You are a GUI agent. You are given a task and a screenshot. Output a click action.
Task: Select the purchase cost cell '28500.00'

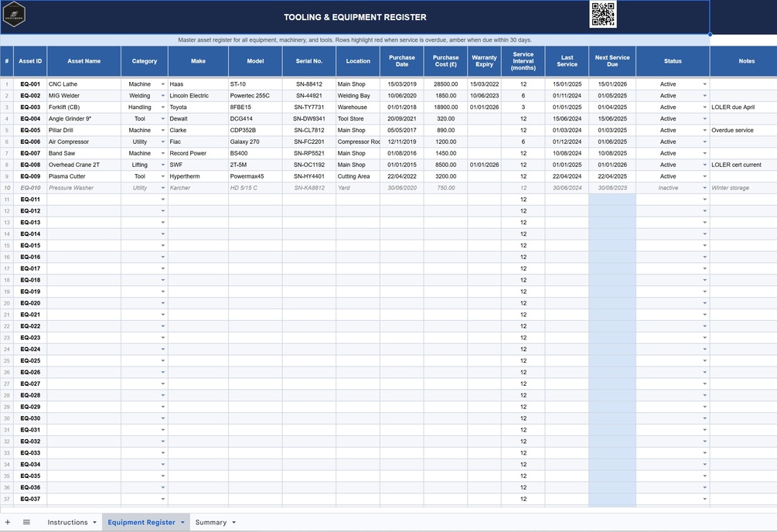pos(445,84)
